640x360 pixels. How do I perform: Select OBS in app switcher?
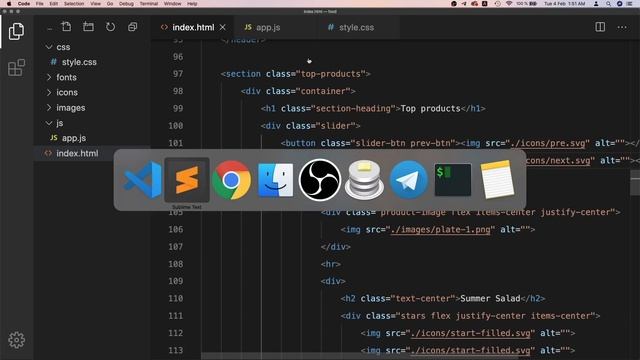point(320,180)
